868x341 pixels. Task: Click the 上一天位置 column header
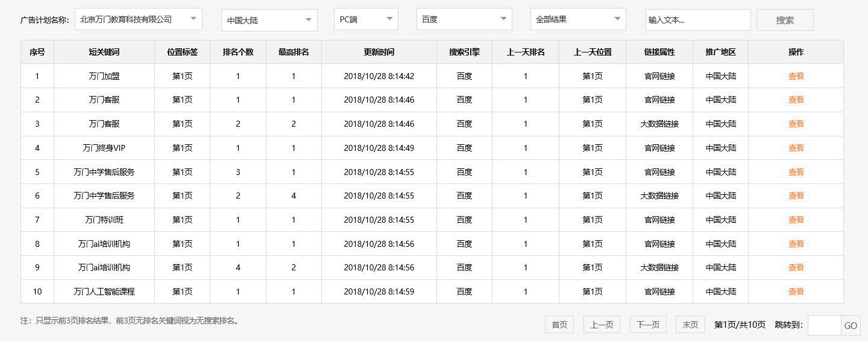pos(593,52)
